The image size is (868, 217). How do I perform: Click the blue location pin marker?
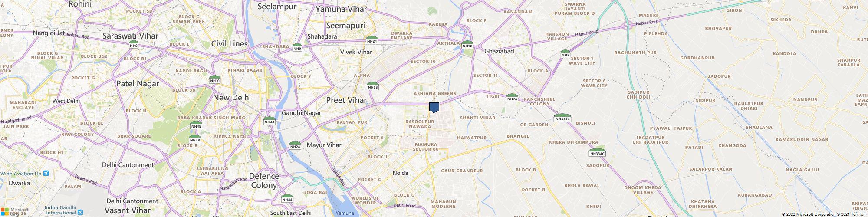(434, 108)
